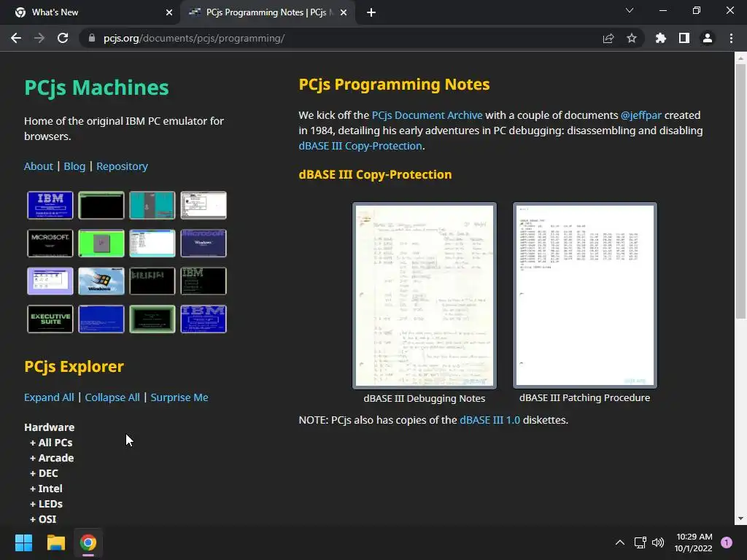Click the address bar URL
Screen dimensions: 747x560
(x=194, y=38)
